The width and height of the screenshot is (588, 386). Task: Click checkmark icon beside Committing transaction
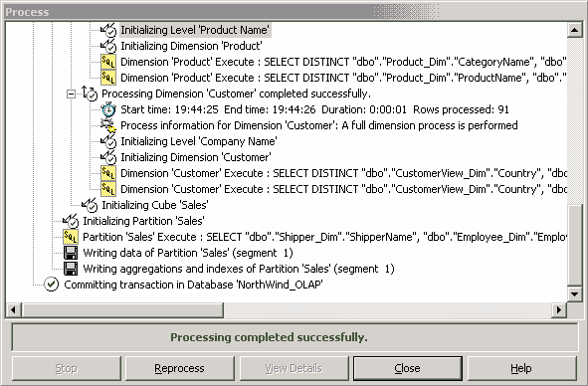click(52, 285)
